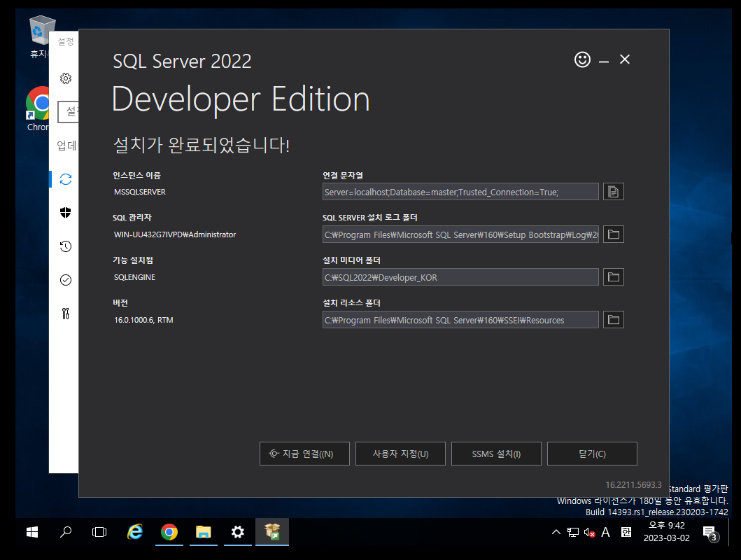741x560 pixels.
Task: Click the 지금 연결(N) button
Action: point(304,454)
